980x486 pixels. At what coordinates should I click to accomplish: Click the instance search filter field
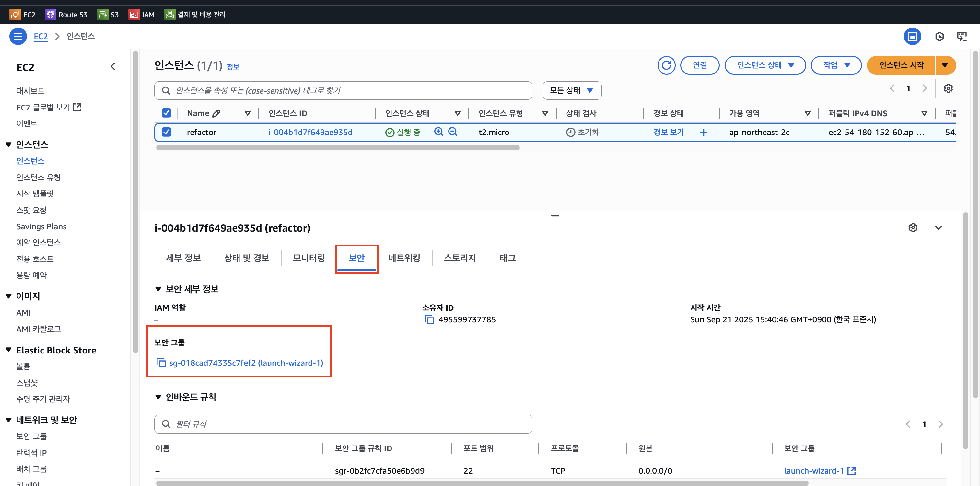[343, 90]
